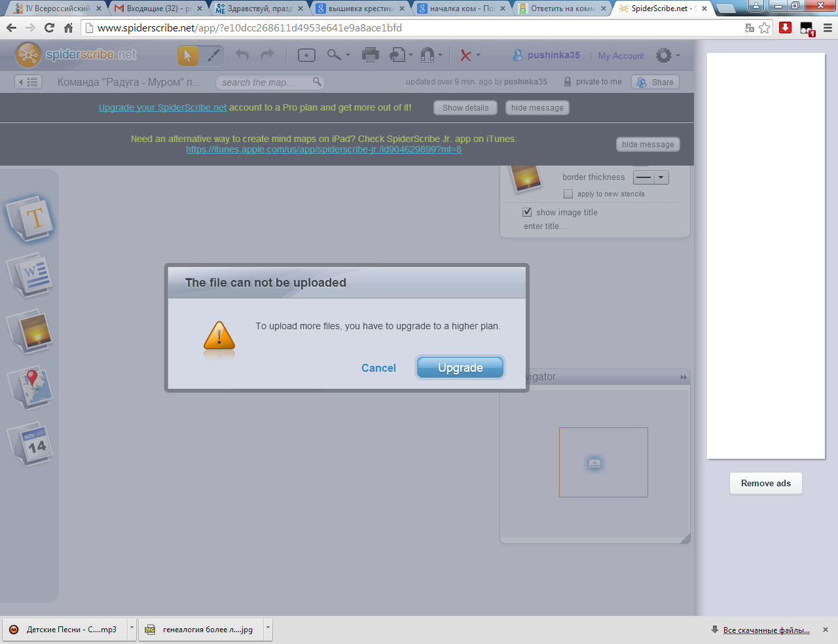Image resolution: width=838 pixels, height=644 pixels.
Task: Toggle the apply to new stencils checkbox
Action: click(568, 194)
